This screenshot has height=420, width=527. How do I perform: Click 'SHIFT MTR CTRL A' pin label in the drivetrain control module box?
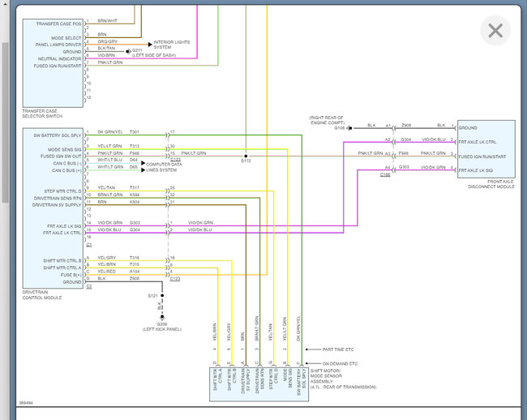tap(62, 268)
